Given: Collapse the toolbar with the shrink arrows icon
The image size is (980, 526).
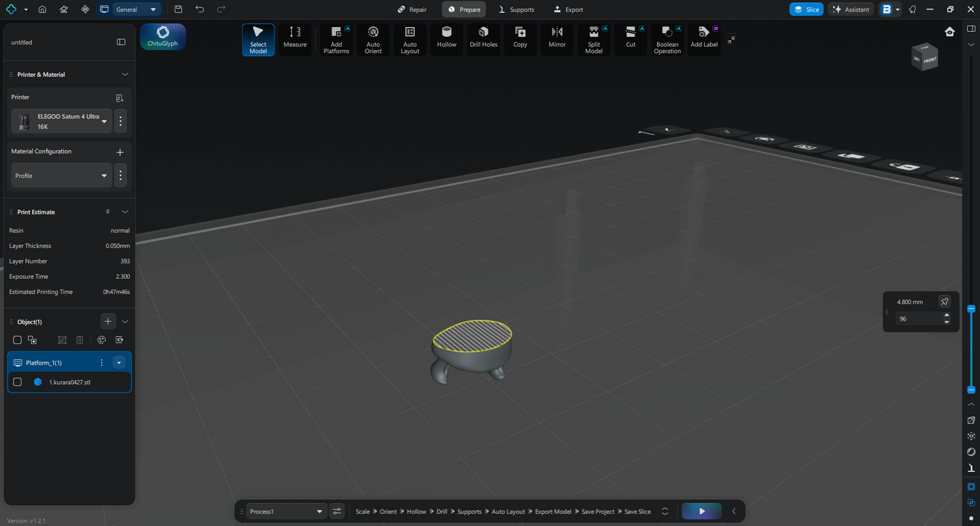Looking at the screenshot, I should tap(731, 39).
